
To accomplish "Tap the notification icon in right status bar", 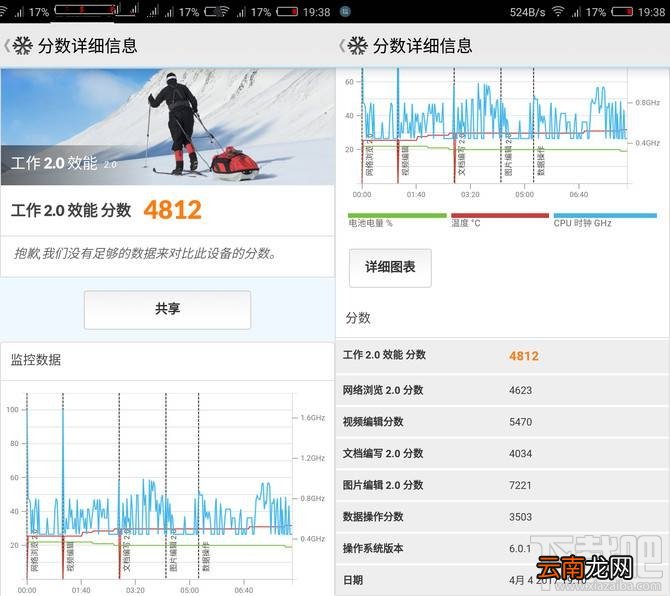I will pyautogui.click(x=345, y=12).
